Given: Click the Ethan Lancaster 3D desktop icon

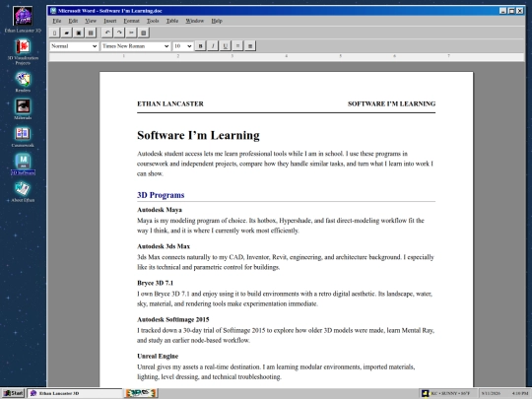Looking at the screenshot, I should (23, 17).
